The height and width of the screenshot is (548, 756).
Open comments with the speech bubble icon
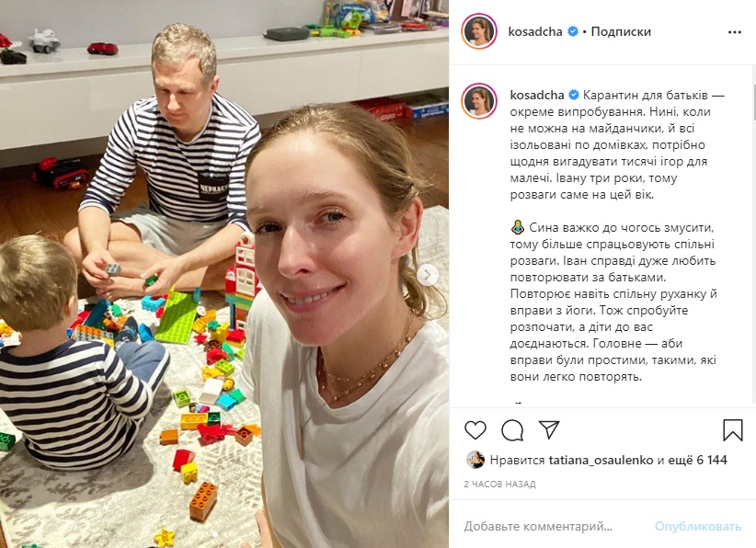point(512,430)
